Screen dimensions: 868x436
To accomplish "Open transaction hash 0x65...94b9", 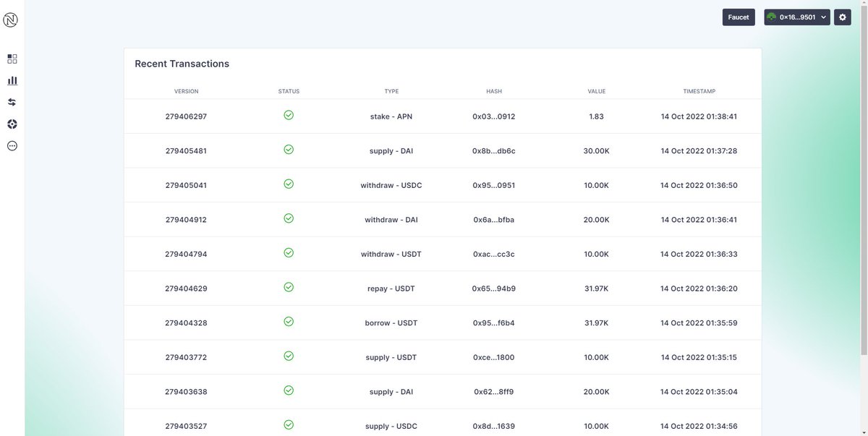I will pos(494,288).
